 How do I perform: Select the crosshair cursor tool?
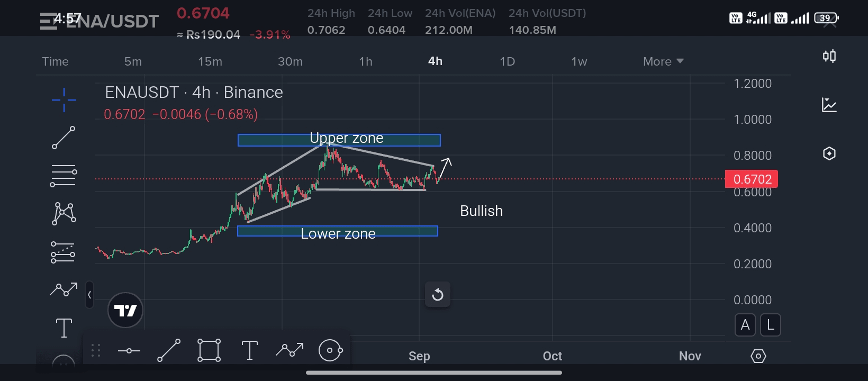(x=64, y=100)
